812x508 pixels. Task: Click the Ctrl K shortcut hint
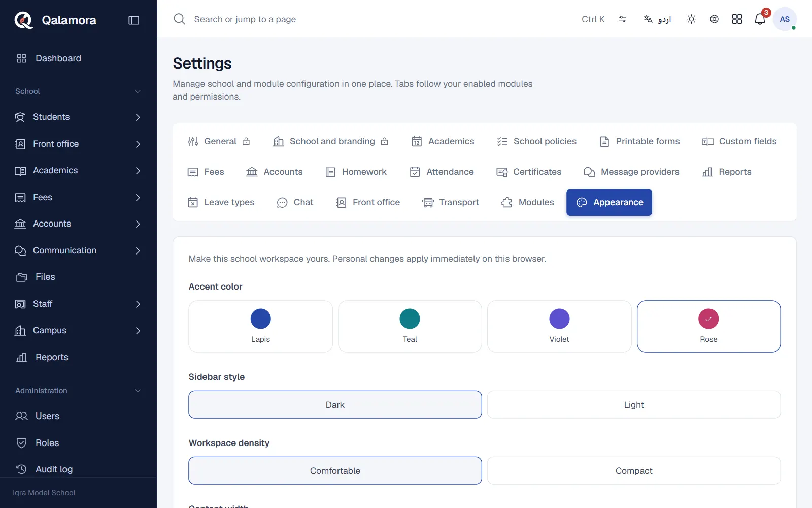pyautogui.click(x=593, y=19)
